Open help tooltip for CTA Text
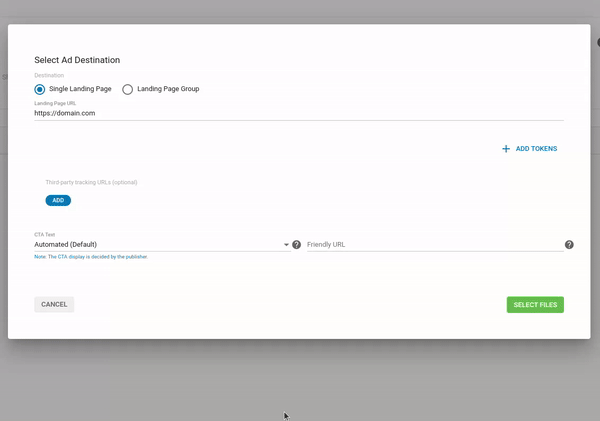The height and width of the screenshot is (421, 600). tap(296, 245)
